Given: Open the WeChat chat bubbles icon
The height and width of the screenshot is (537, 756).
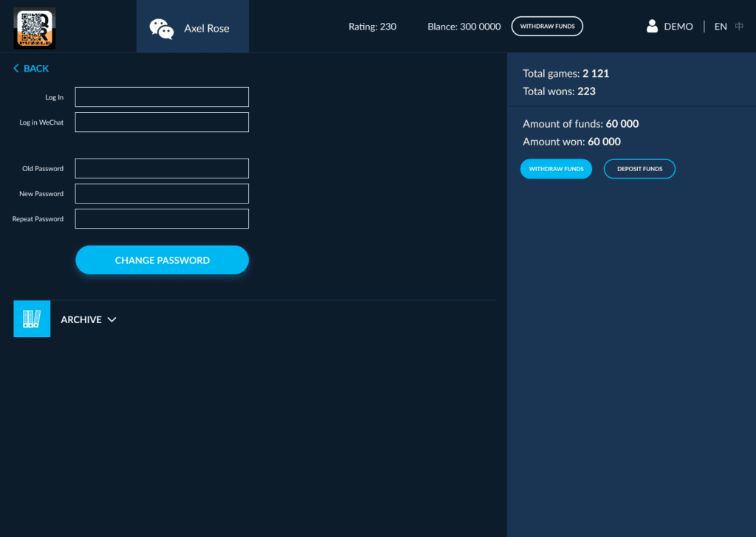Looking at the screenshot, I should pos(162,29).
